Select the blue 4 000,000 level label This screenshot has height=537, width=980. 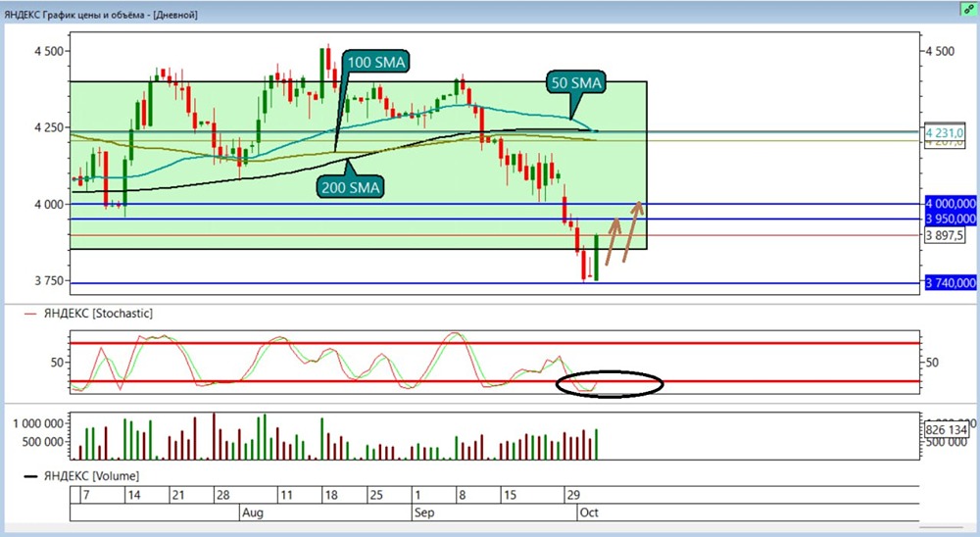(x=951, y=204)
